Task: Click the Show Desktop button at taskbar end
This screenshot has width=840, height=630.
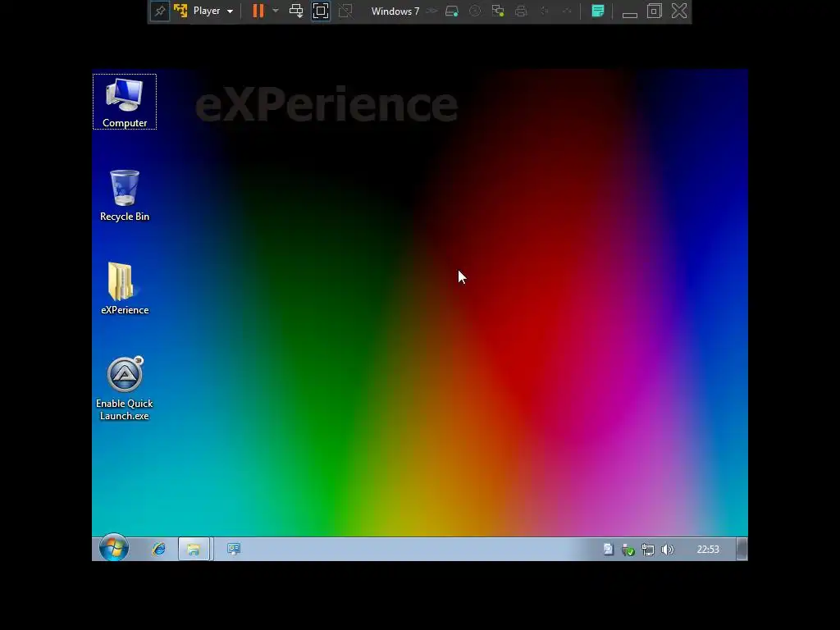Action: pos(742,549)
